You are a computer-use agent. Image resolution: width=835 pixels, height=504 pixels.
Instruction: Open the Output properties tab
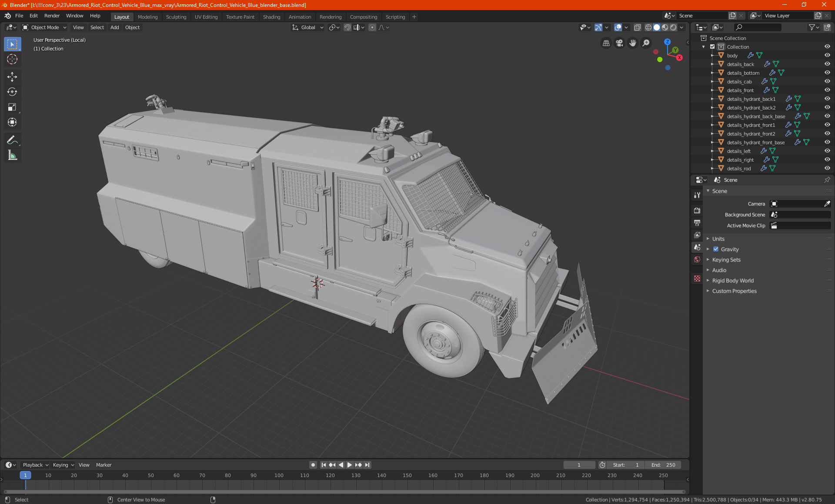697,223
